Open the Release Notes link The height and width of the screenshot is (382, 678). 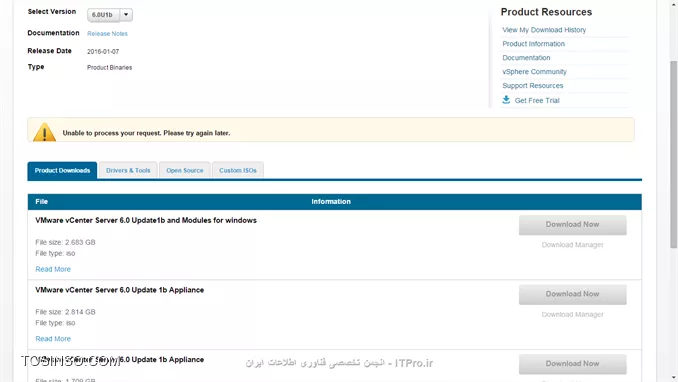pos(107,34)
